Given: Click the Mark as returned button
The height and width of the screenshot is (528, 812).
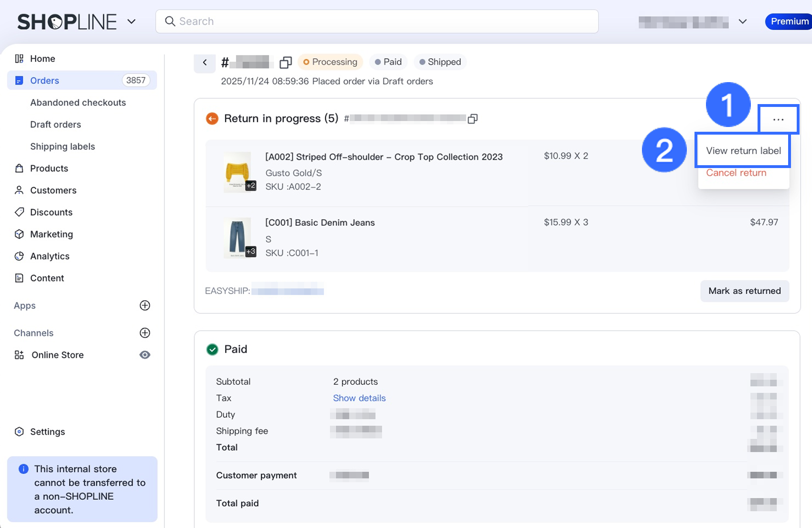Looking at the screenshot, I should tap(744, 291).
